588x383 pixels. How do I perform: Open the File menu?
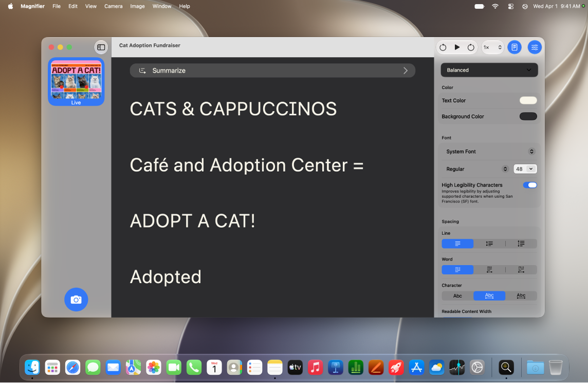click(57, 6)
